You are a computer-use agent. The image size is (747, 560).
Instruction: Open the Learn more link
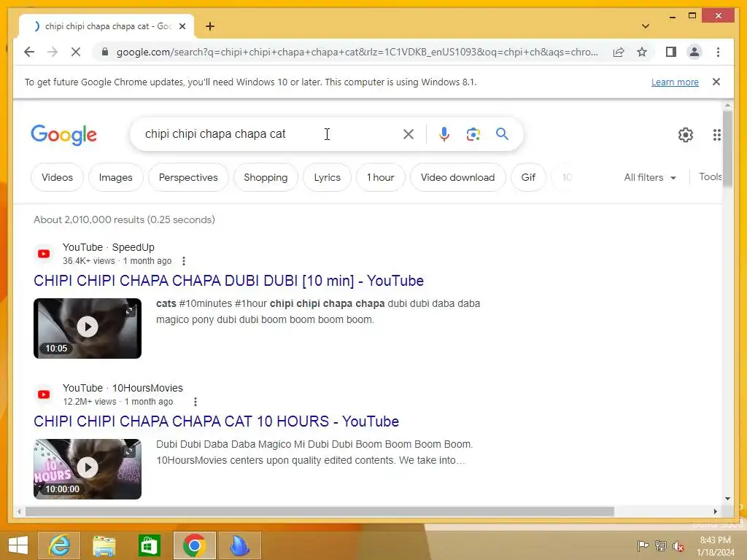(675, 82)
